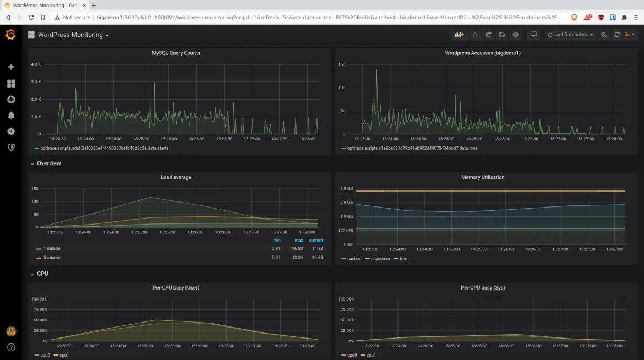Zoom out the time range
The height and width of the screenshot is (360, 644).
(x=604, y=35)
